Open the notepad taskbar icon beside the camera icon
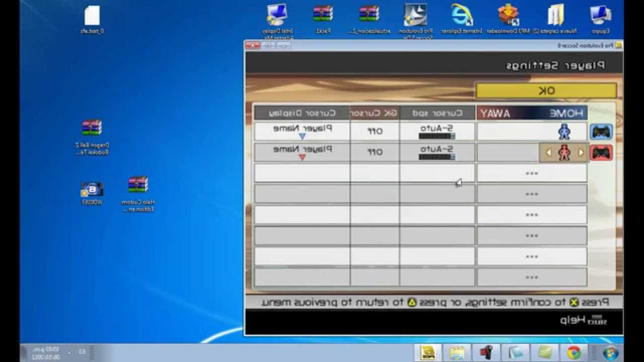This screenshot has width=644, height=362. [x=517, y=352]
